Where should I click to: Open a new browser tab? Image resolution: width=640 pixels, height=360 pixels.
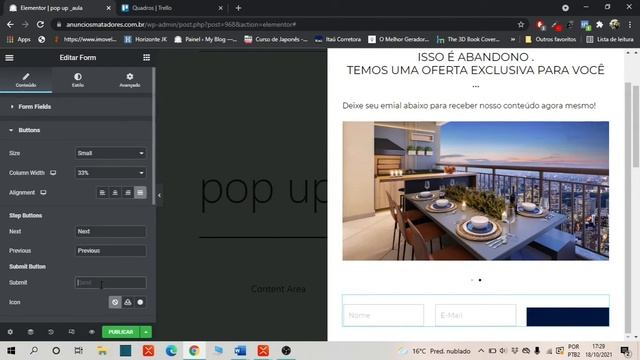(238, 8)
